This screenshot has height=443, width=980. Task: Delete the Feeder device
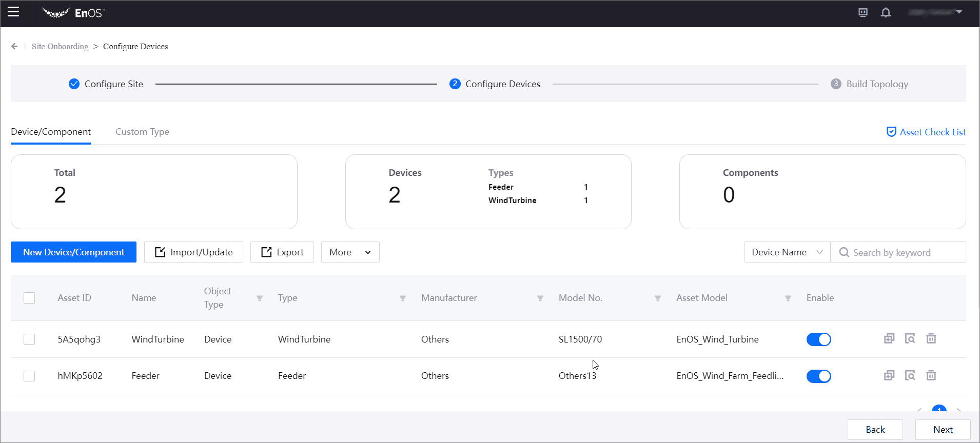931,376
